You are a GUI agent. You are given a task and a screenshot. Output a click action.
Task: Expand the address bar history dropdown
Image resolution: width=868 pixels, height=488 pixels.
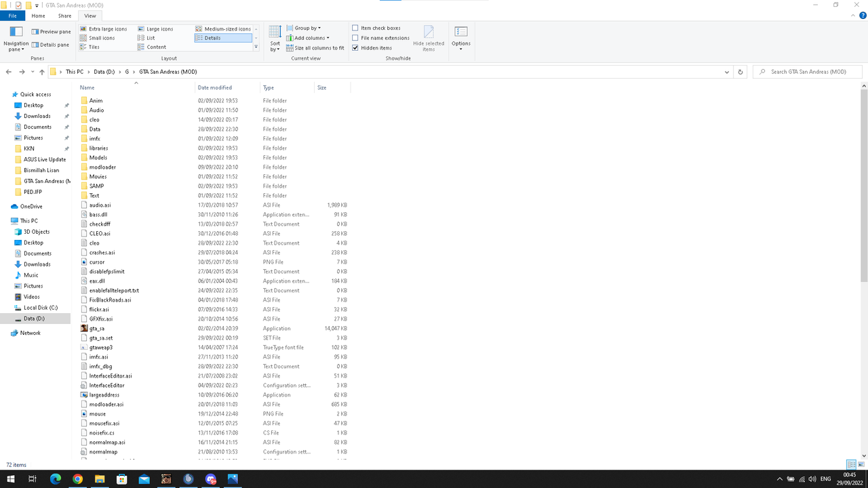(x=727, y=72)
